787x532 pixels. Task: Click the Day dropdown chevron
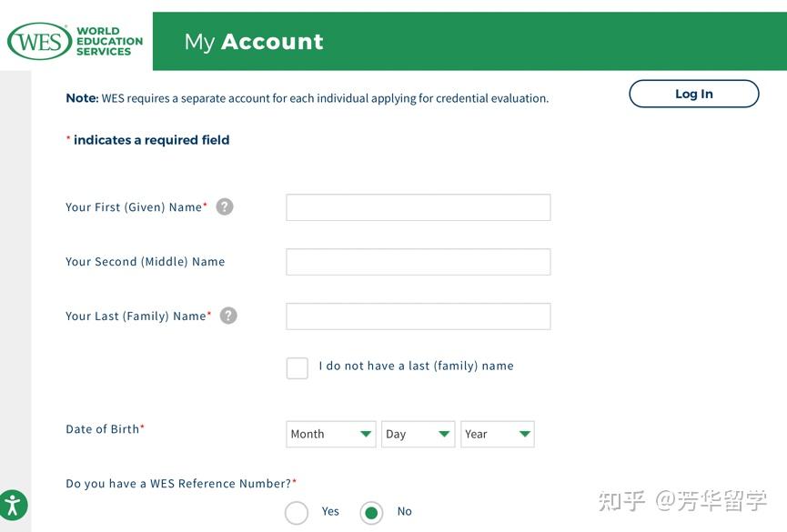(443, 434)
